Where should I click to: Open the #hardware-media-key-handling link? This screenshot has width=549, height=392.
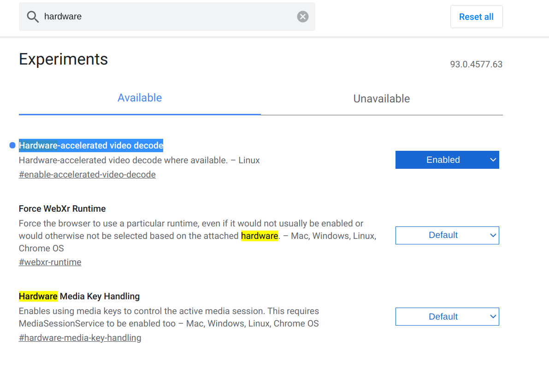[80, 338]
